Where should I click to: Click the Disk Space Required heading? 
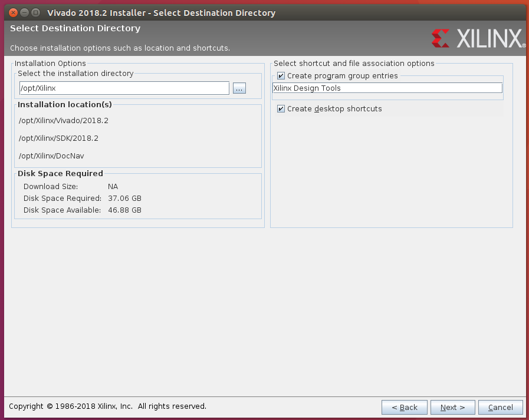point(60,174)
